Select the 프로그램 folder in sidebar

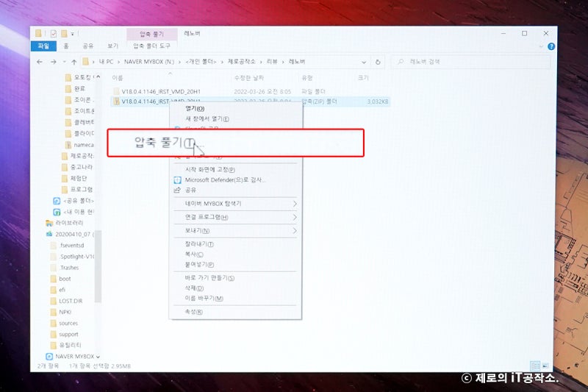77,190
